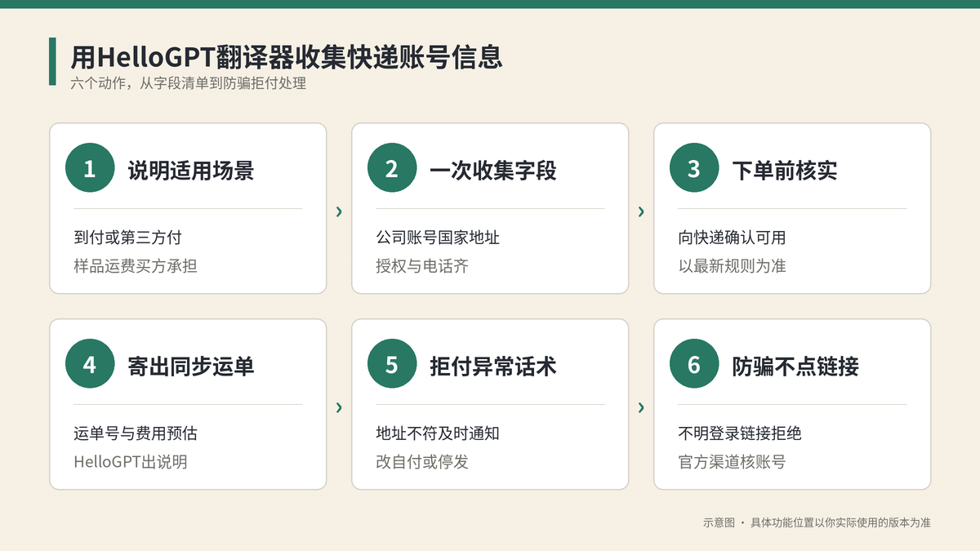Click the title 用HelloGPT翻译器收集快递账号信息
980x551 pixels.
click(x=286, y=57)
